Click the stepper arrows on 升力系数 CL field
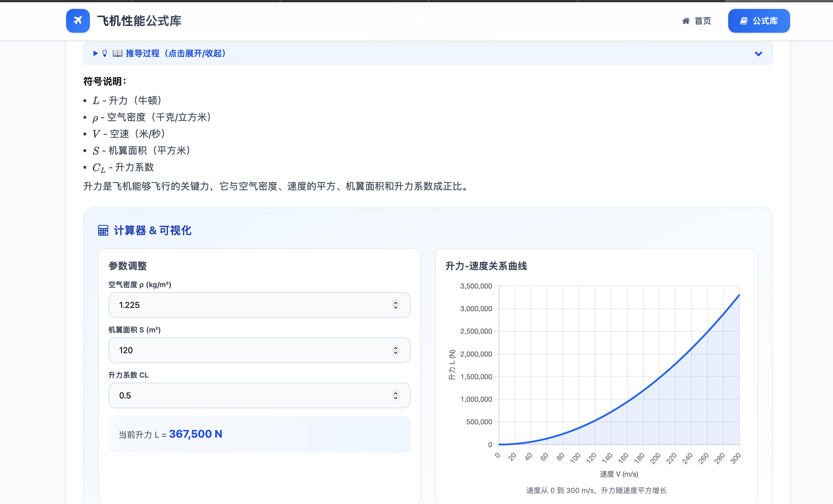This screenshot has height=504, width=833. 395,395
